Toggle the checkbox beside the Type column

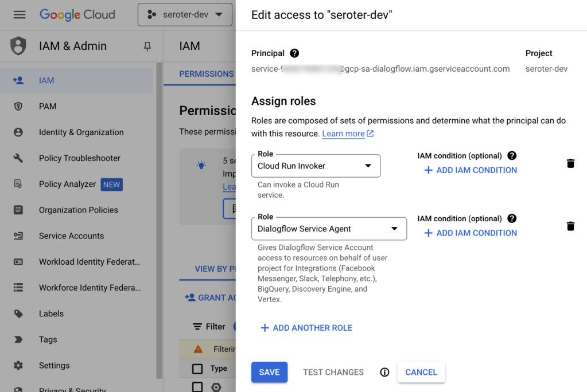(x=197, y=369)
